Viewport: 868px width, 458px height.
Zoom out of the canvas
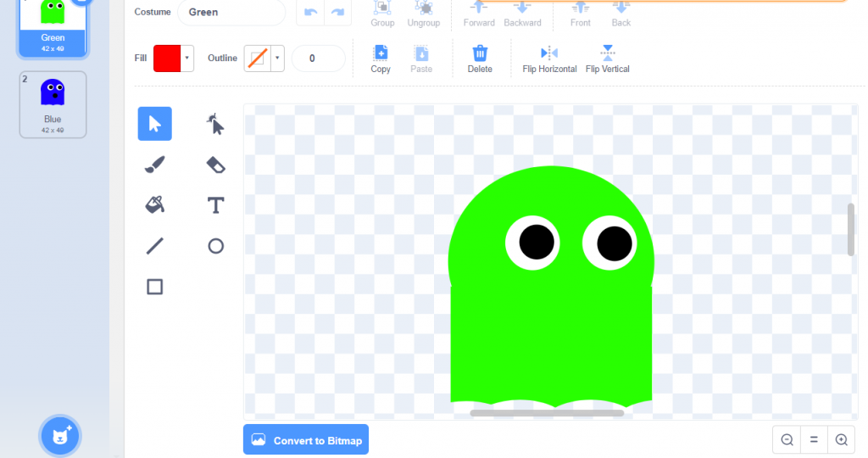click(787, 439)
